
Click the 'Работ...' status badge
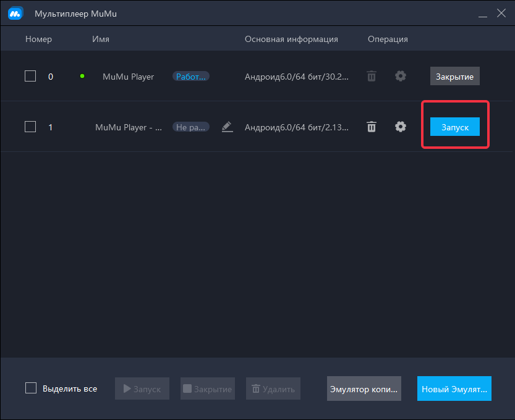(x=191, y=77)
